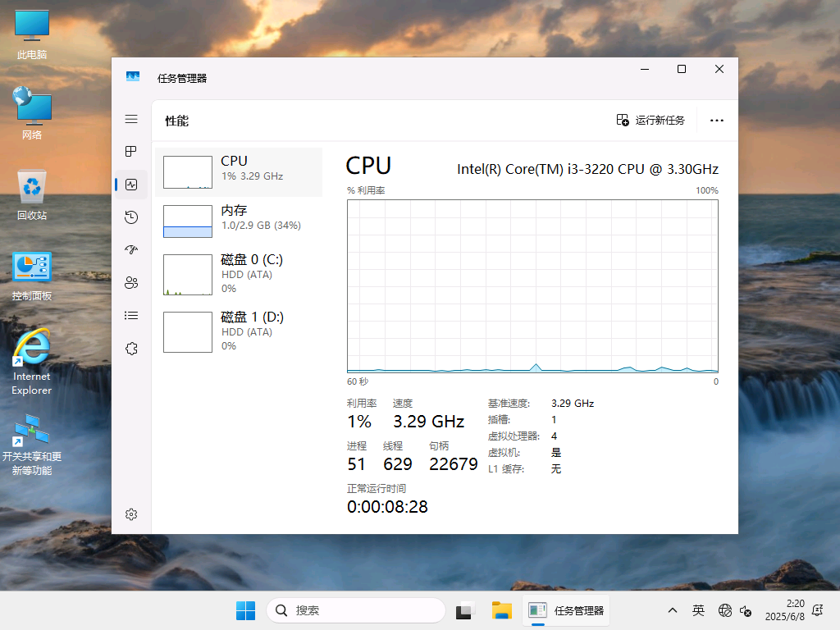This screenshot has width=840, height=630.
Task: Select the Performance page icon in sidebar
Action: pyautogui.click(x=131, y=185)
